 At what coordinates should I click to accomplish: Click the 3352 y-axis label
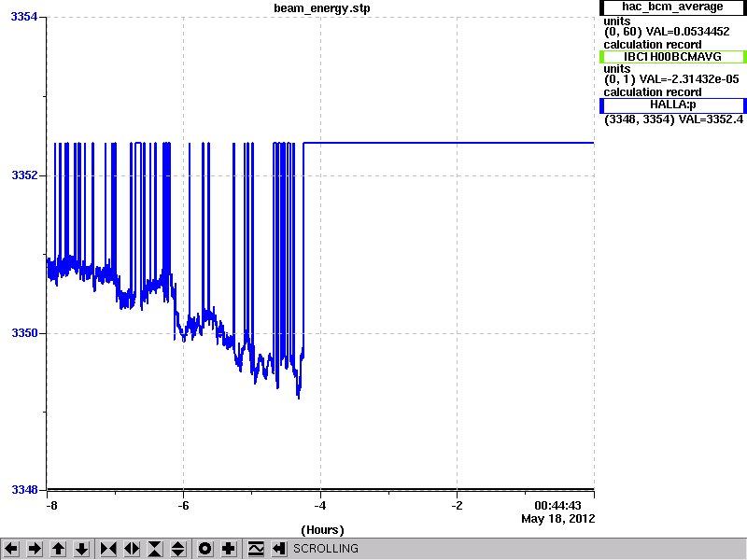pos(24,175)
